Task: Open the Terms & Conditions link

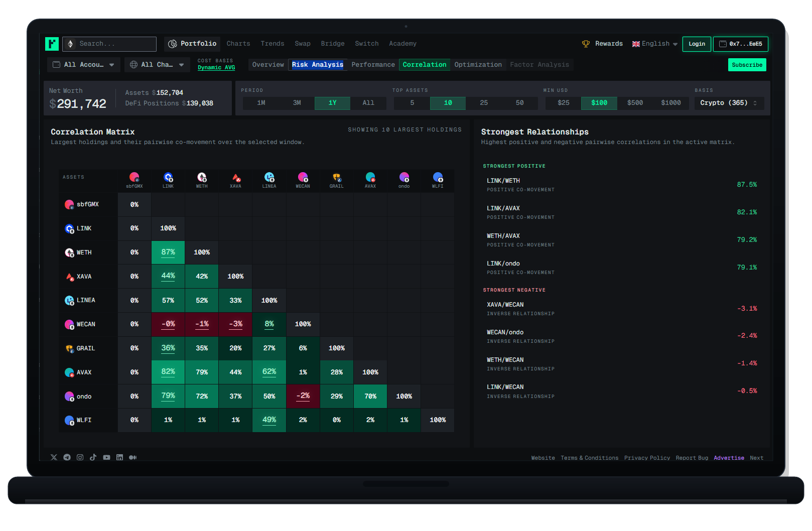Action: tap(589, 458)
